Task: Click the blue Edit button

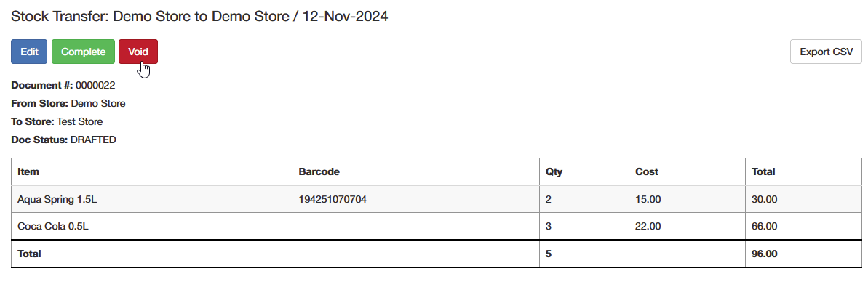Action: coord(29,52)
